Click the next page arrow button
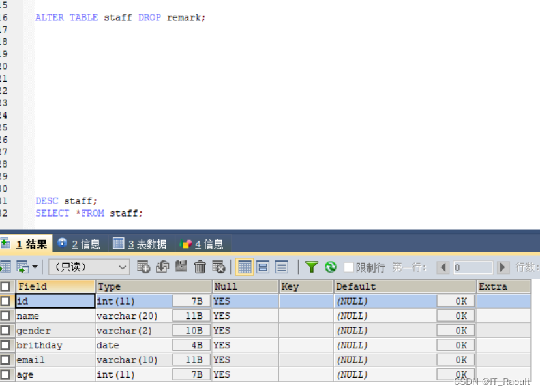Viewport: 540px width, 392px height. point(502,267)
